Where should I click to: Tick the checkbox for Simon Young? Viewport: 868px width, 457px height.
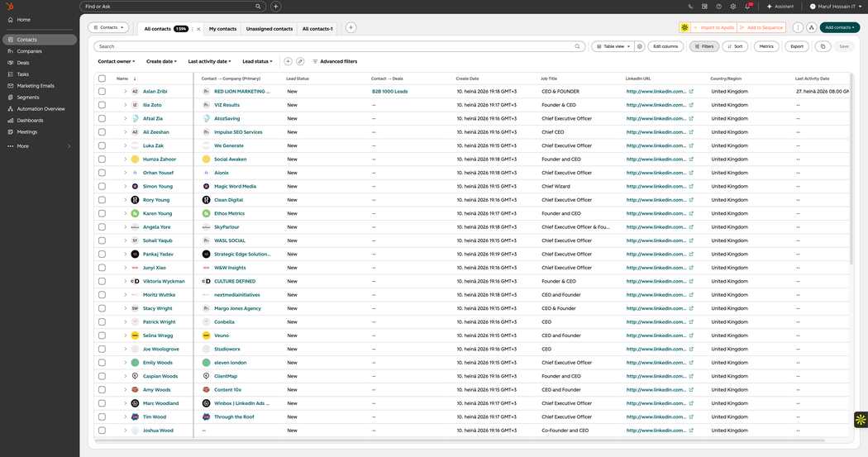coord(102,187)
